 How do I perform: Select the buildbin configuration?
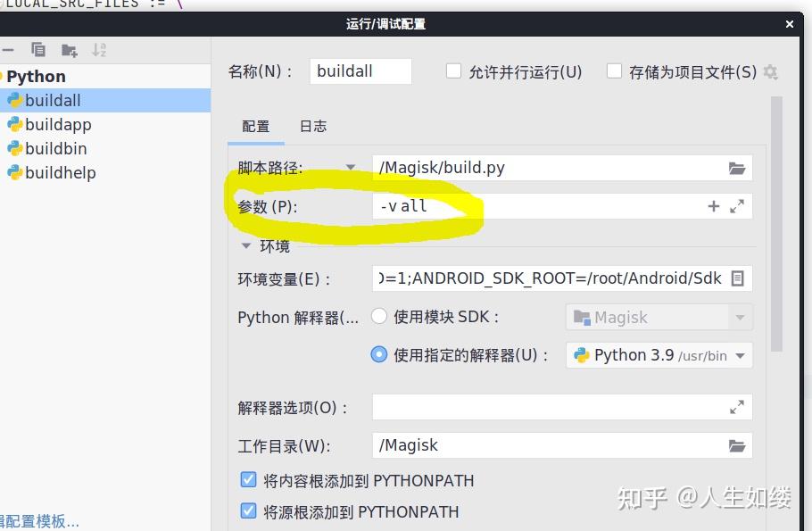click(55, 148)
